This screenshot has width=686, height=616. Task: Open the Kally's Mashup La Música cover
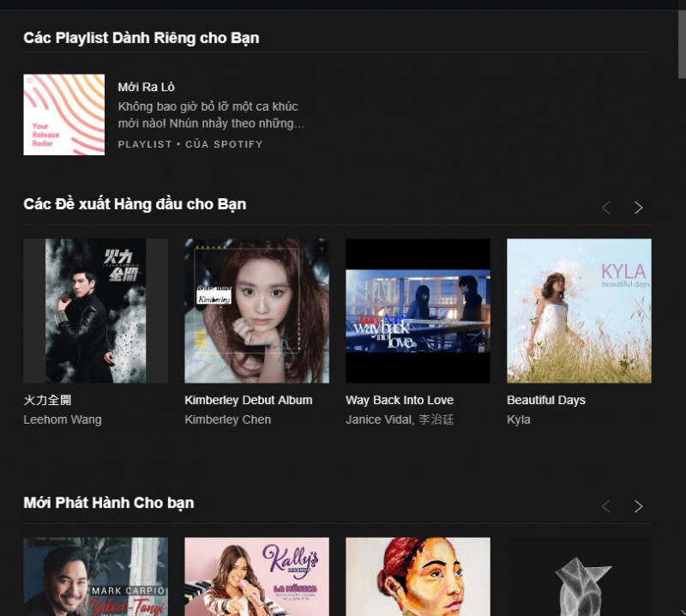pyautogui.click(x=256, y=577)
